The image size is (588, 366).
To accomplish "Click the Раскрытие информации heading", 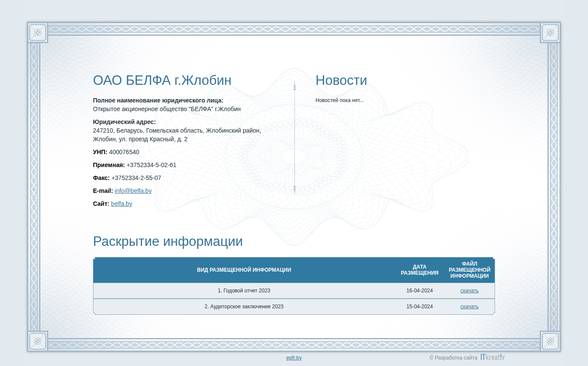I will coord(168,242).
